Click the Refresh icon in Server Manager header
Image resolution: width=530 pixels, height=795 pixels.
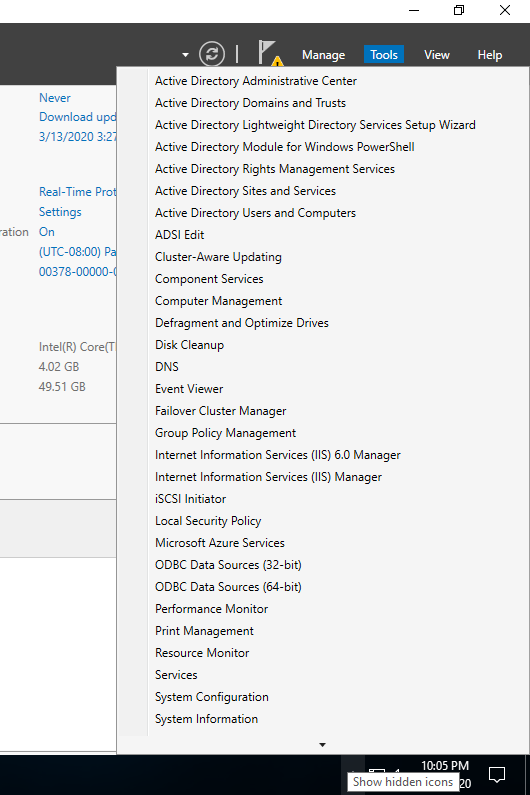coord(211,54)
